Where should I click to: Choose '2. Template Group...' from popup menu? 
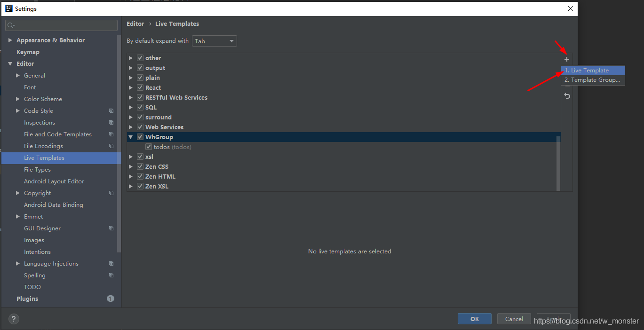click(x=593, y=80)
